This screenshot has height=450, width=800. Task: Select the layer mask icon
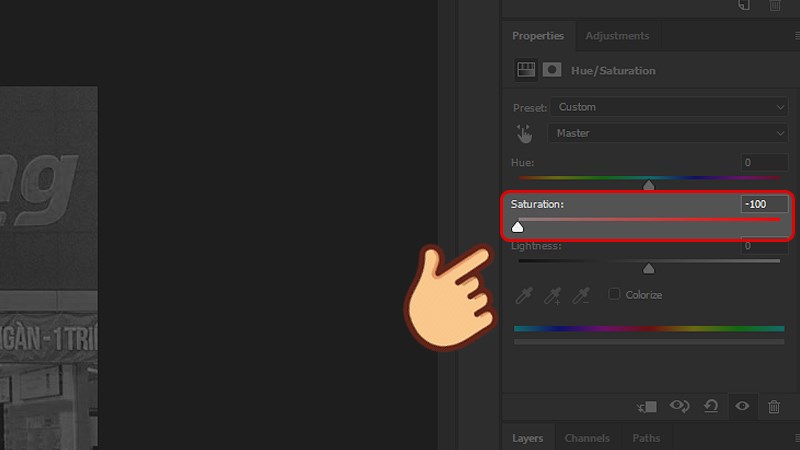[551, 70]
